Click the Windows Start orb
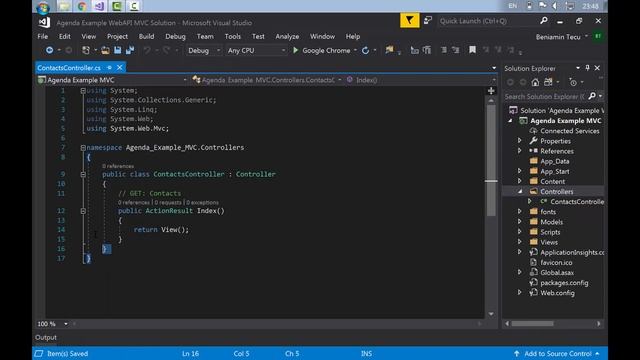 click(x=43, y=7)
